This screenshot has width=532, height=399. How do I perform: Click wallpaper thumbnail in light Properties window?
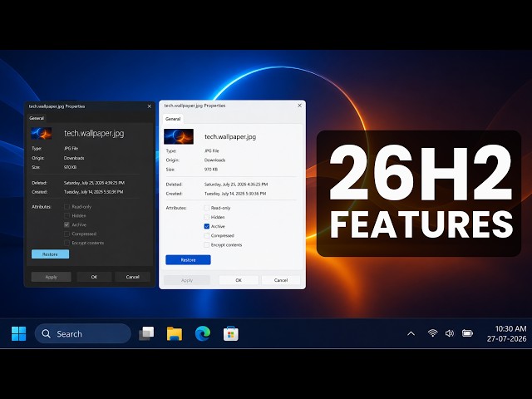coord(179,136)
